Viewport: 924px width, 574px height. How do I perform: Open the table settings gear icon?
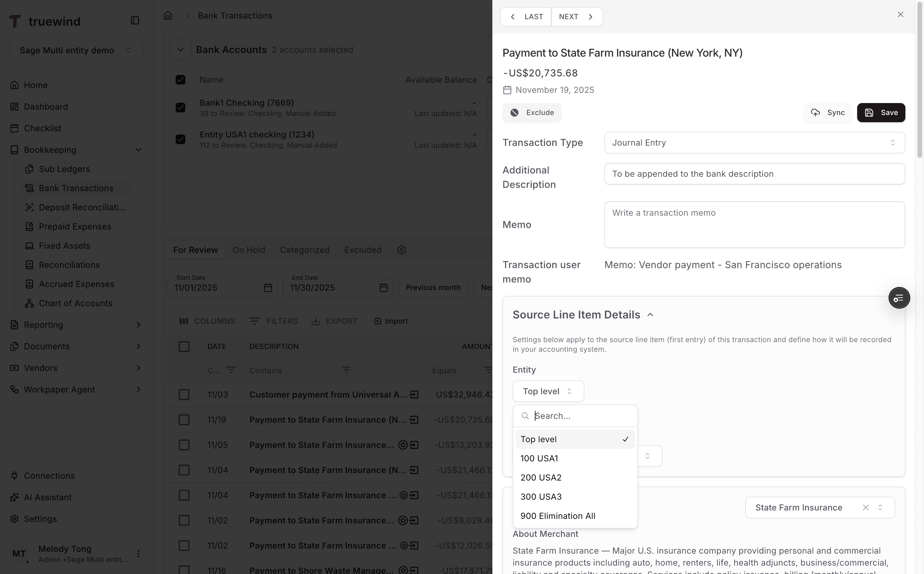click(x=402, y=250)
